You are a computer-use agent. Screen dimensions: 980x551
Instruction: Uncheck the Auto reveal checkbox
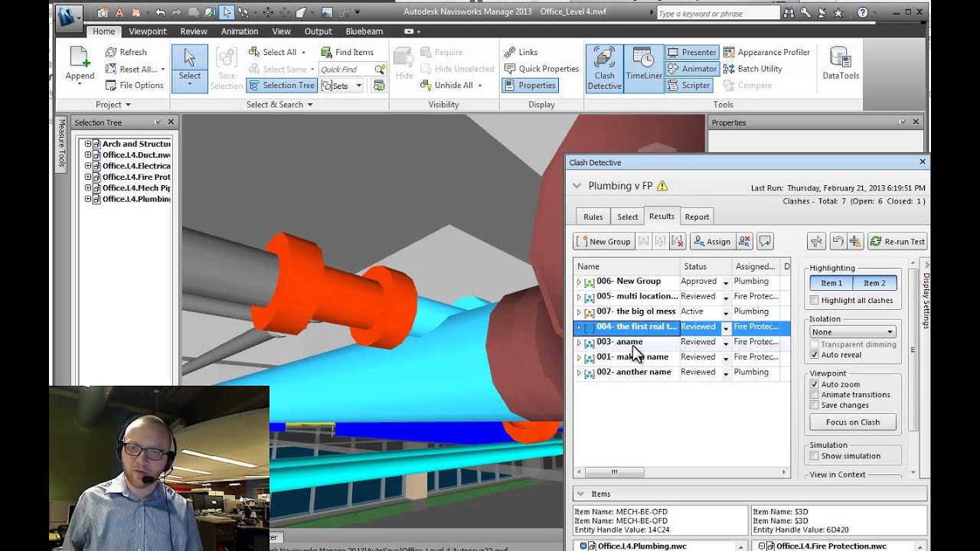tap(815, 355)
